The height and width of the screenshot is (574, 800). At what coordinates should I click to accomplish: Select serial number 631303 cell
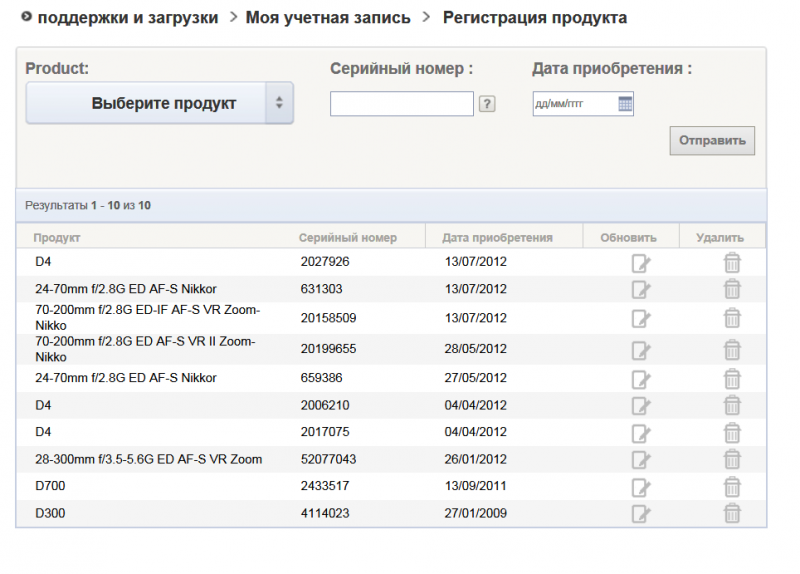[321, 289]
